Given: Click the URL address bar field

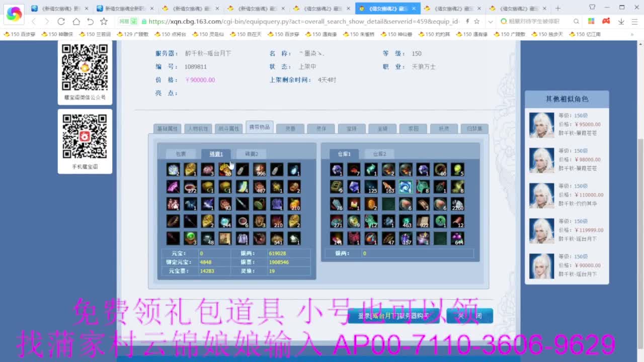Looking at the screenshot, I should pos(303,22).
